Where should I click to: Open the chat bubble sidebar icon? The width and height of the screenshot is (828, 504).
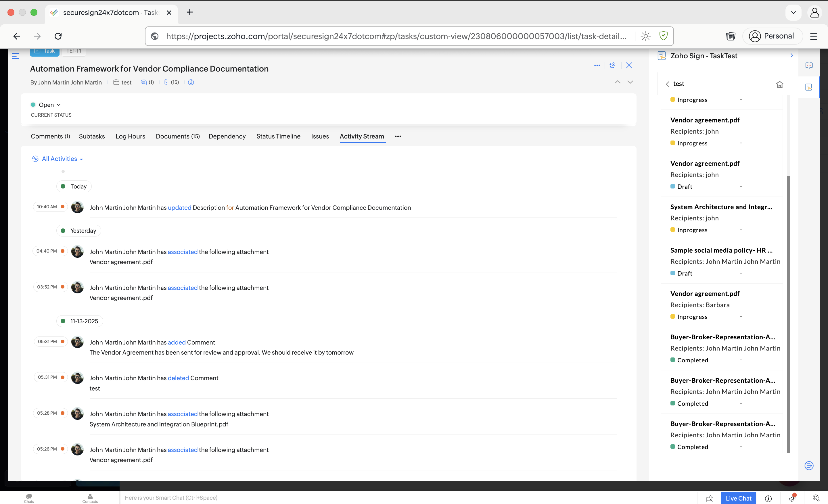[809, 66]
